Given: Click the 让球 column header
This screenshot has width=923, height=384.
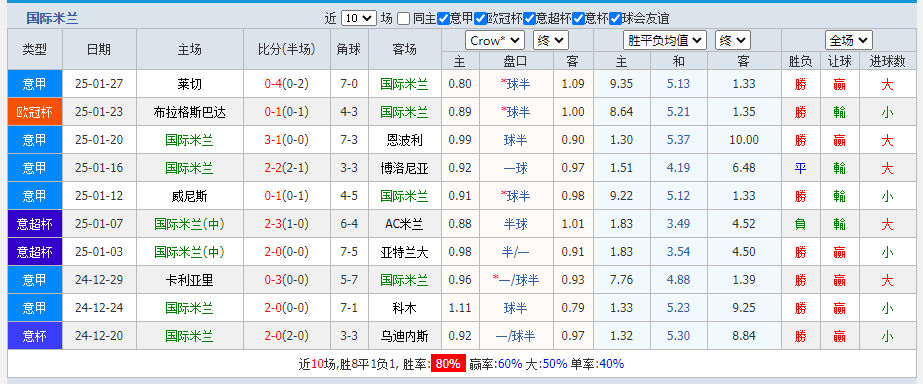Looking at the screenshot, I should tap(839, 61).
